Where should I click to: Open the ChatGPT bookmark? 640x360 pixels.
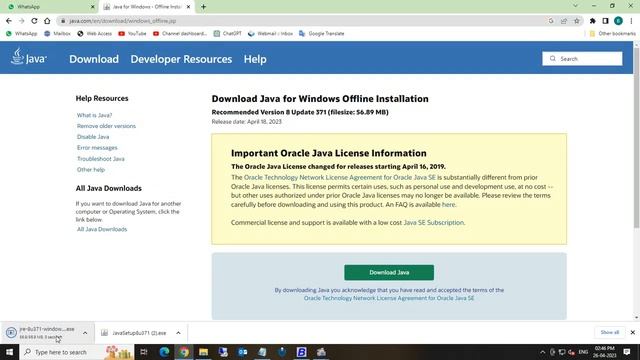tap(228, 33)
